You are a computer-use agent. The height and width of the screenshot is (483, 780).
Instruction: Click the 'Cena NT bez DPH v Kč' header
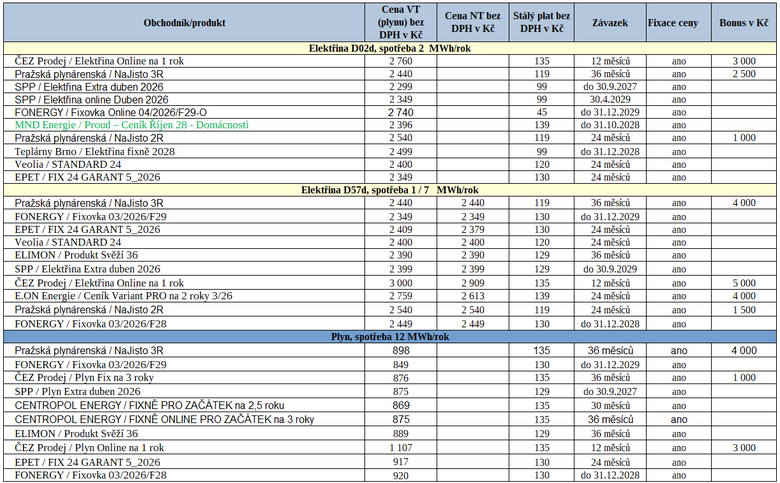(x=473, y=22)
